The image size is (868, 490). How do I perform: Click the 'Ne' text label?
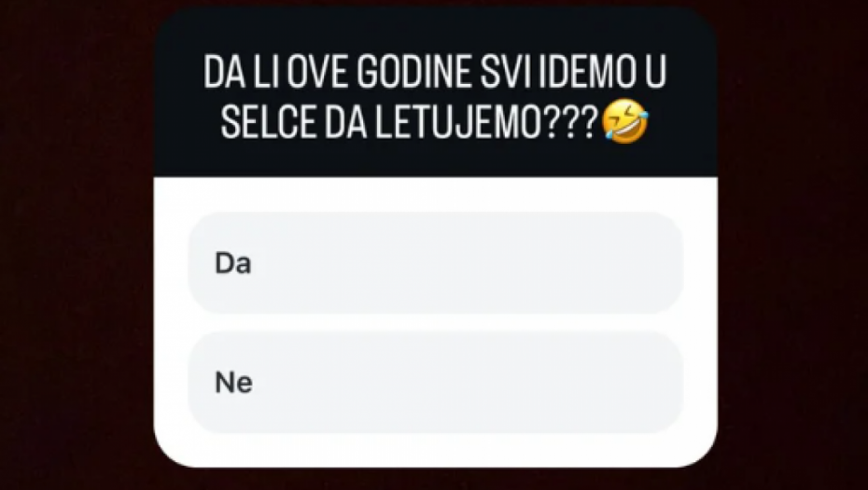[x=233, y=383]
